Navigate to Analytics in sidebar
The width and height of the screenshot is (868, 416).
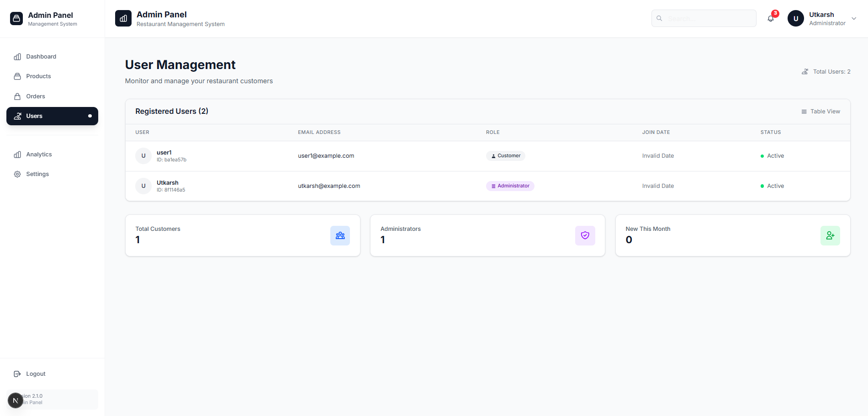click(39, 155)
